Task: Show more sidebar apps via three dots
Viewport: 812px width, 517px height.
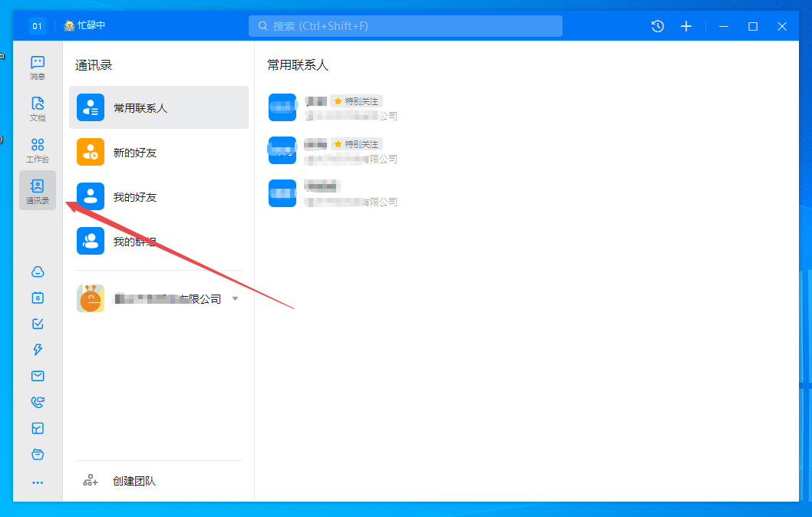Action: pos(38,482)
